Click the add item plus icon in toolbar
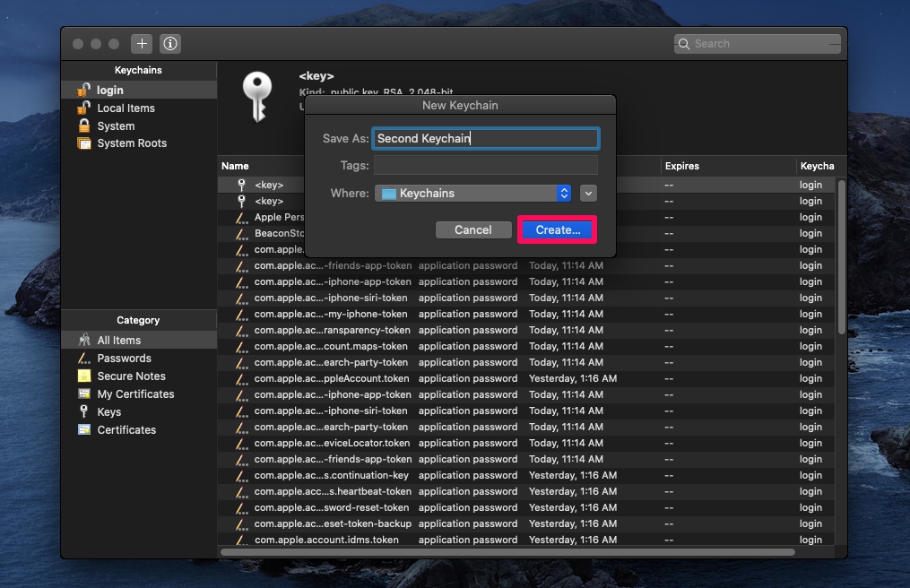 pyautogui.click(x=141, y=43)
